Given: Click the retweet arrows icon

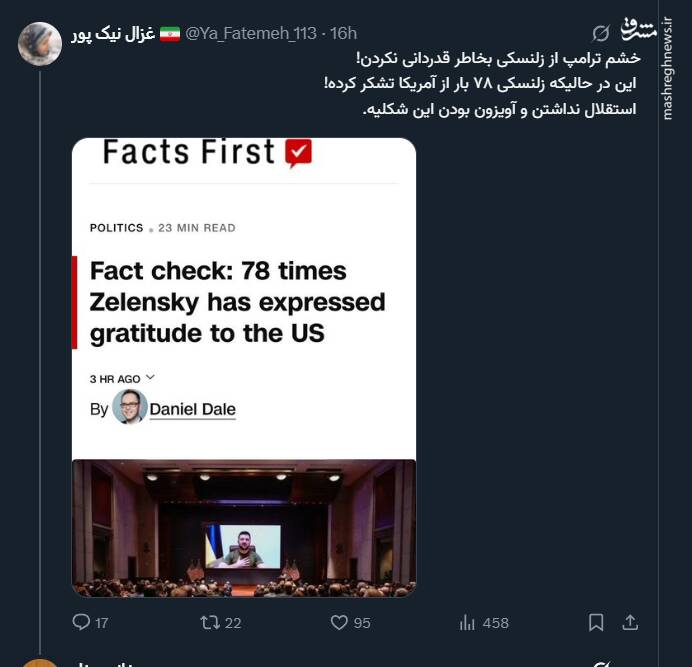Looking at the screenshot, I should click(x=209, y=622).
